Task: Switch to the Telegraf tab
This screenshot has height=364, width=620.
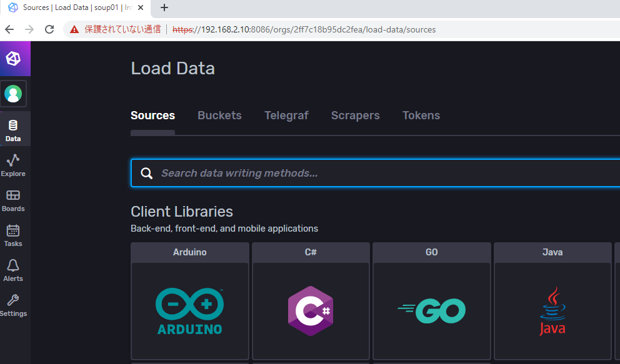Action: click(x=286, y=116)
